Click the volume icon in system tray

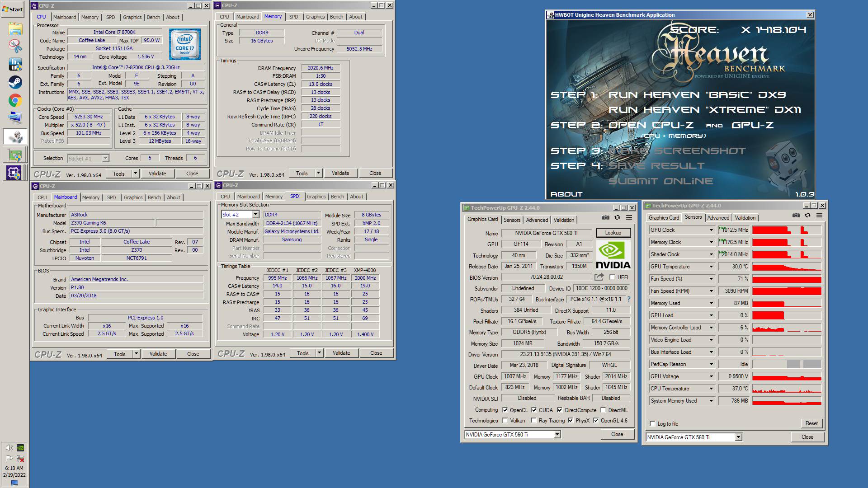[9, 448]
